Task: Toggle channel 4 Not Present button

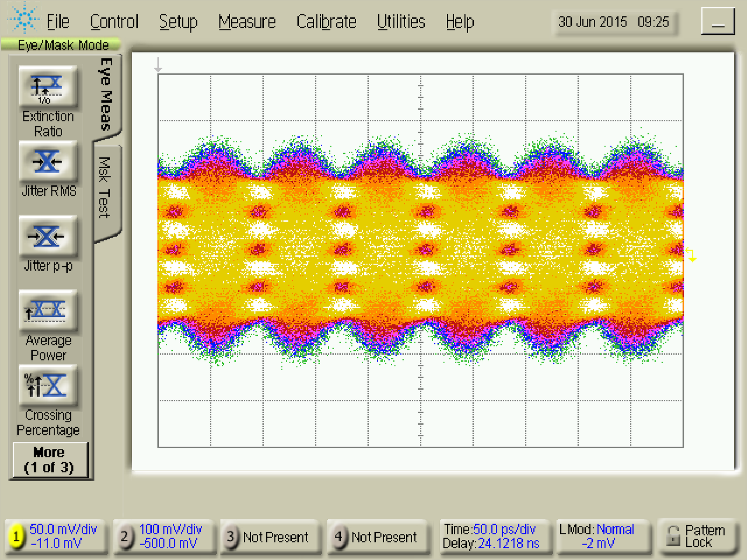Action: point(338,537)
